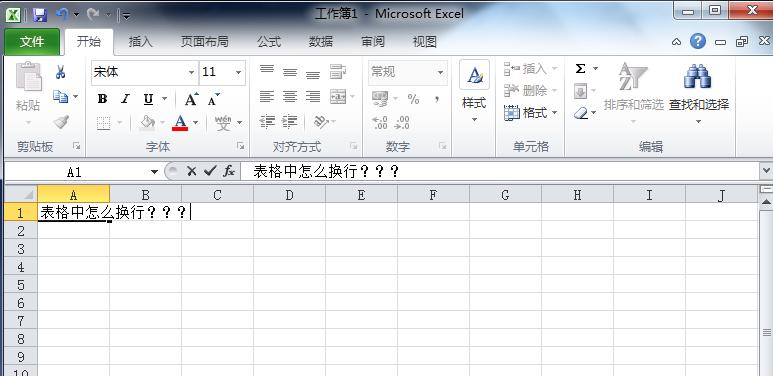Viewport: 773px width, 376px height.
Task: Open the number format dropdown
Action: click(440, 72)
